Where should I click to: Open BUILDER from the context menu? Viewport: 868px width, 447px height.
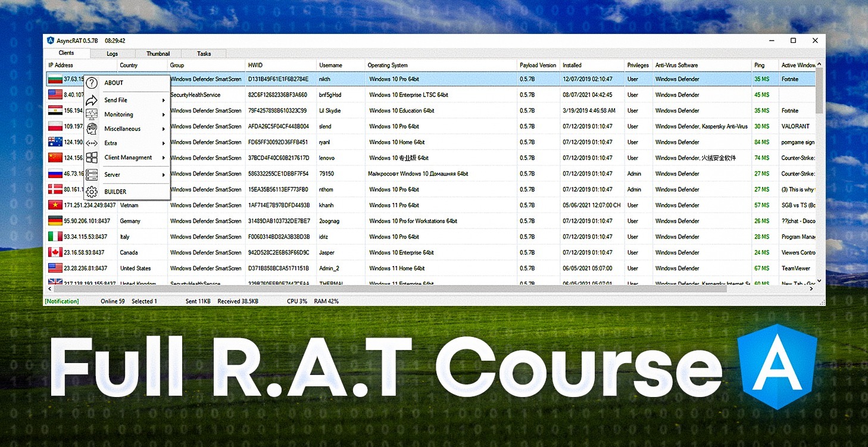click(x=115, y=192)
